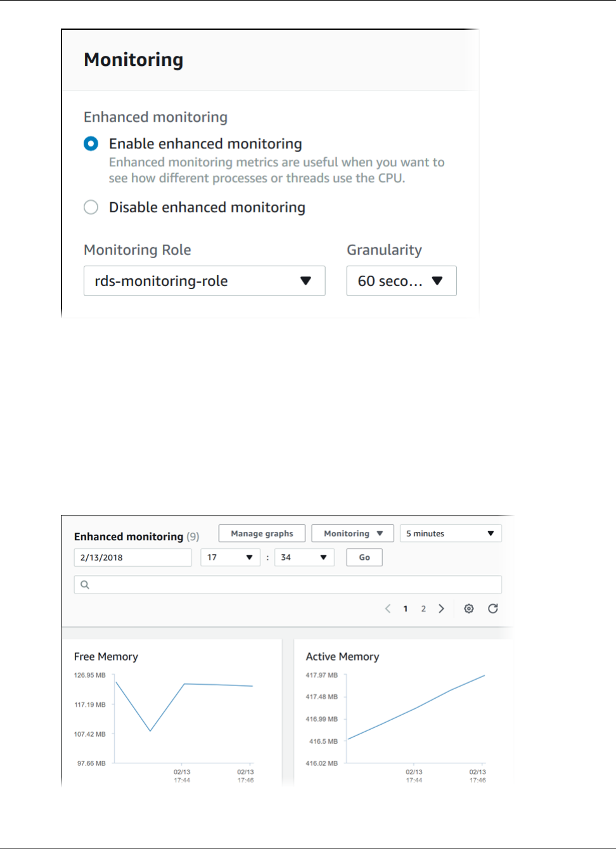616x849 pixels.
Task: Select Disable enhanced monitoring radio button
Action: (91, 207)
